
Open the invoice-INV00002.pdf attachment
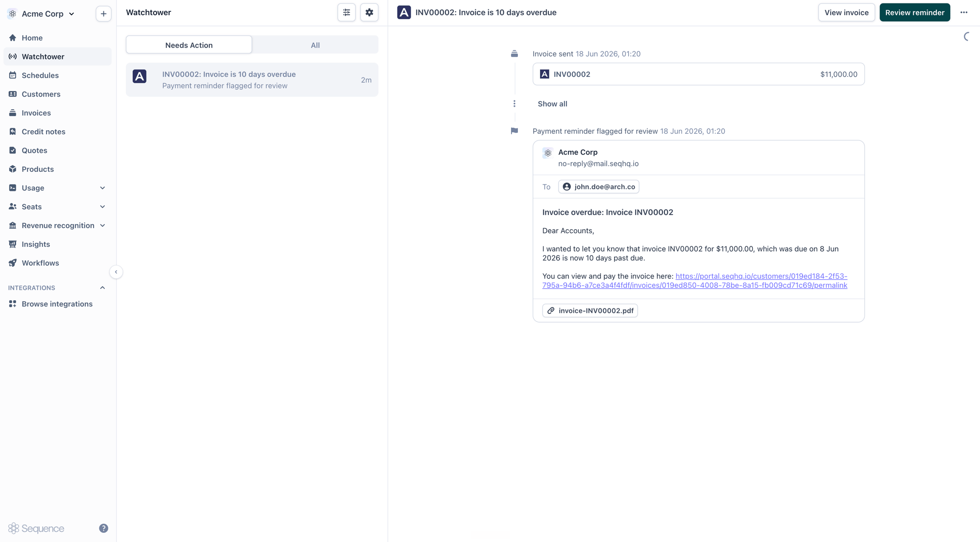590,311
